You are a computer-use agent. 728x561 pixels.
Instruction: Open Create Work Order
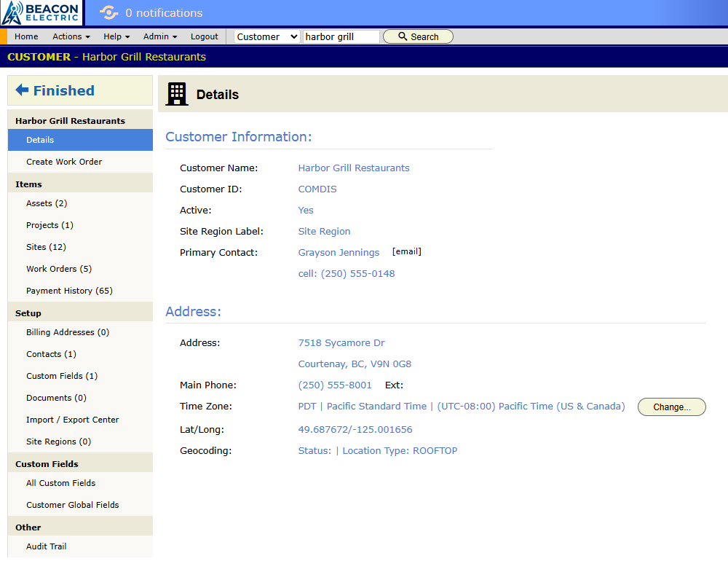point(80,162)
